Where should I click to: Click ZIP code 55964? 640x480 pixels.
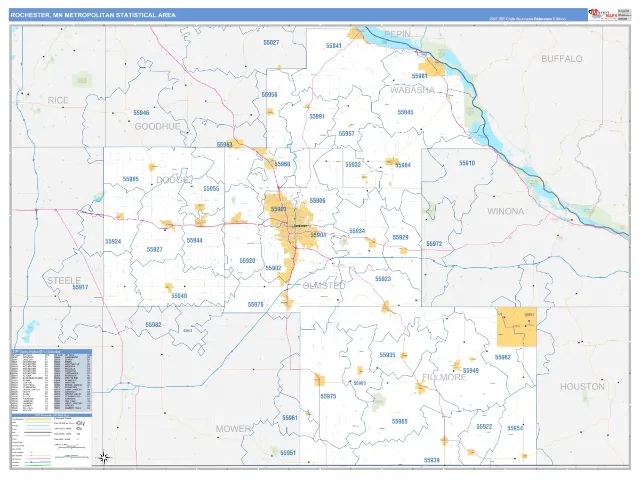pos(403,165)
